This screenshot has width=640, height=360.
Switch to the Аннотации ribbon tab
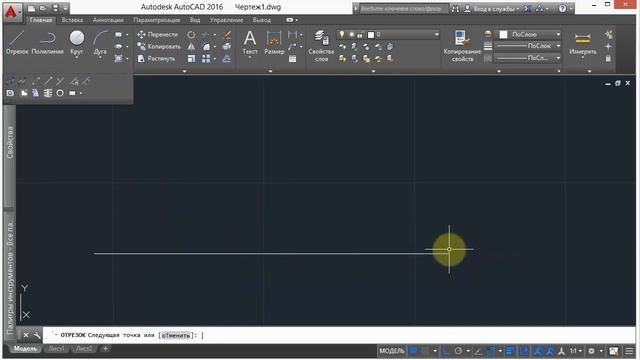coord(108,20)
